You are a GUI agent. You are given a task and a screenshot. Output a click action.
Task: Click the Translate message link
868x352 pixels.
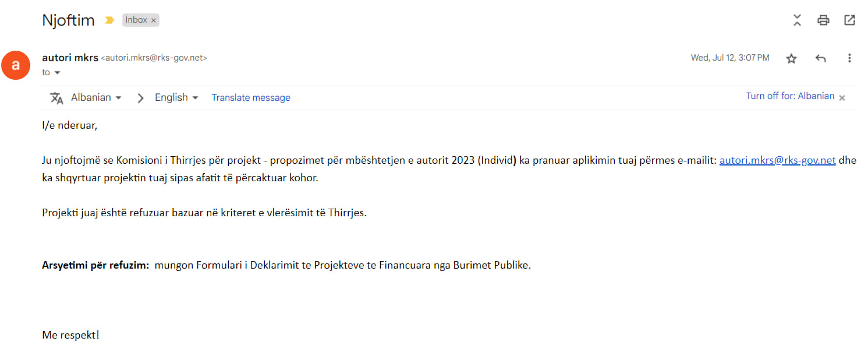pyautogui.click(x=251, y=98)
